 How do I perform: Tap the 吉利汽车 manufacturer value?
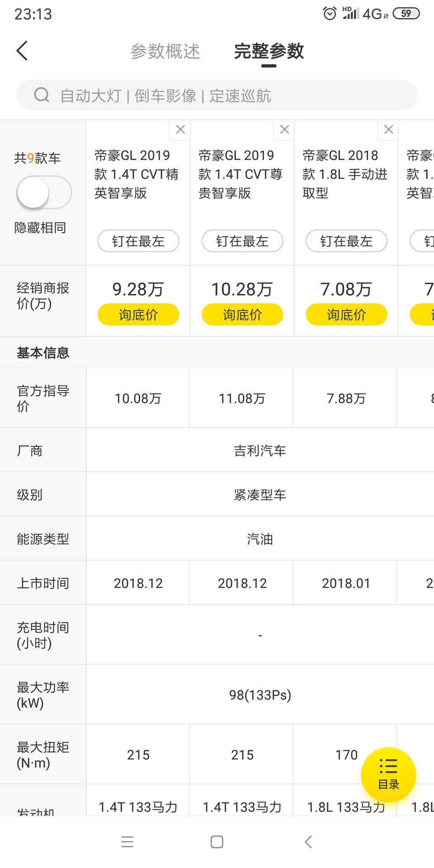(260, 451)
